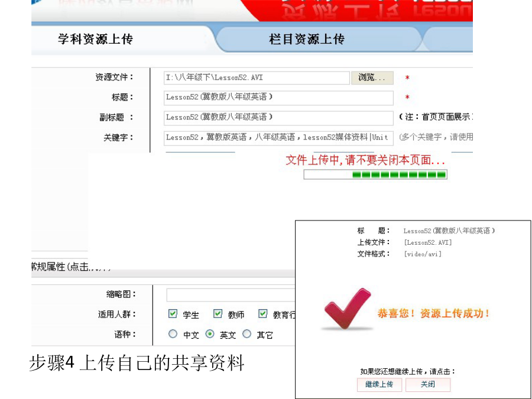532x399 pixels.
Task: Toggle the 学生 audience checkbox
Action: pyautogui.click(x=173, y=314)
